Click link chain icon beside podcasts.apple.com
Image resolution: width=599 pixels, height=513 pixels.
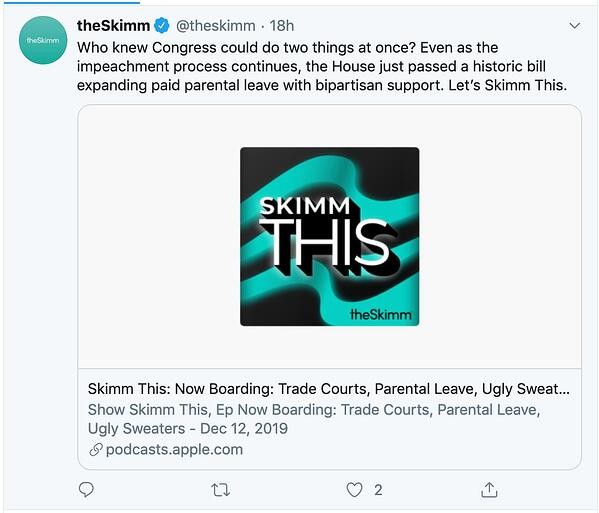point(96,450)
